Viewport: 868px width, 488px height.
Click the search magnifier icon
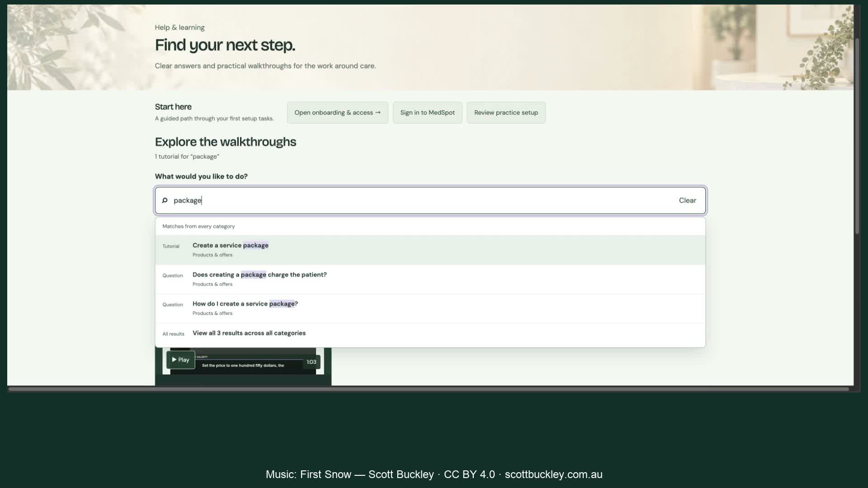coord(165,200)
